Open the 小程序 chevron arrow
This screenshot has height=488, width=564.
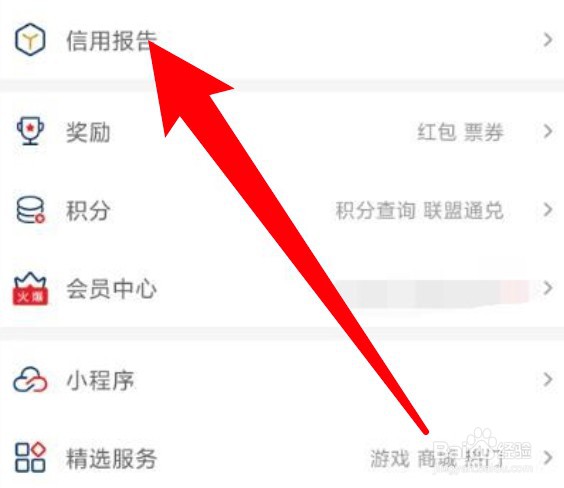pyautogui.click(x=547, y=380)
